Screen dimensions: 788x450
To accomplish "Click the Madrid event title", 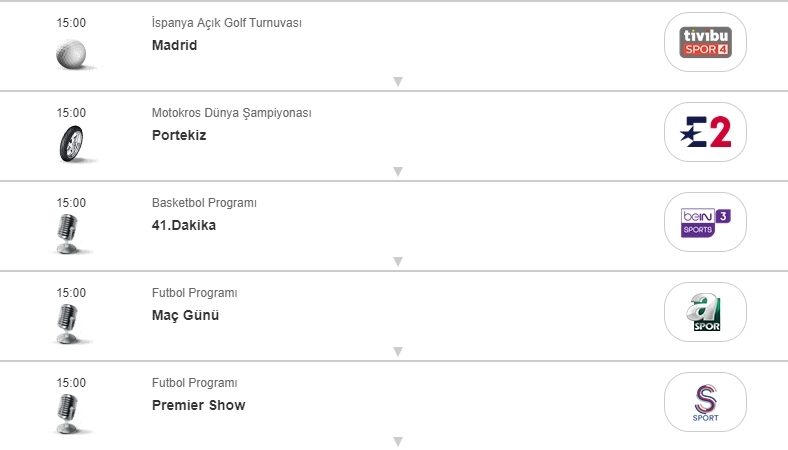I will [x=175, y=45].
